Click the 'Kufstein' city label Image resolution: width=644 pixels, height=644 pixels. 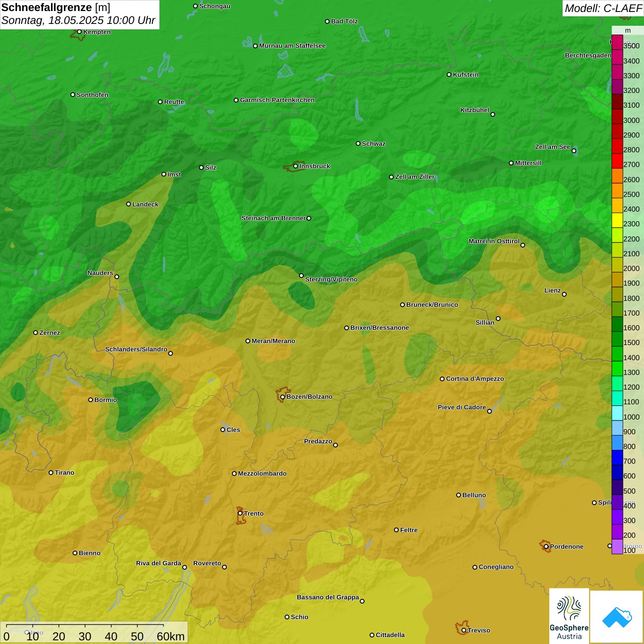tap(466, 75)
